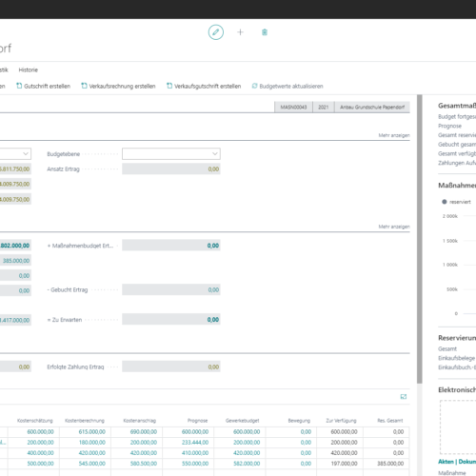
Task: Click the expand icon above the table
Action: 404,397
